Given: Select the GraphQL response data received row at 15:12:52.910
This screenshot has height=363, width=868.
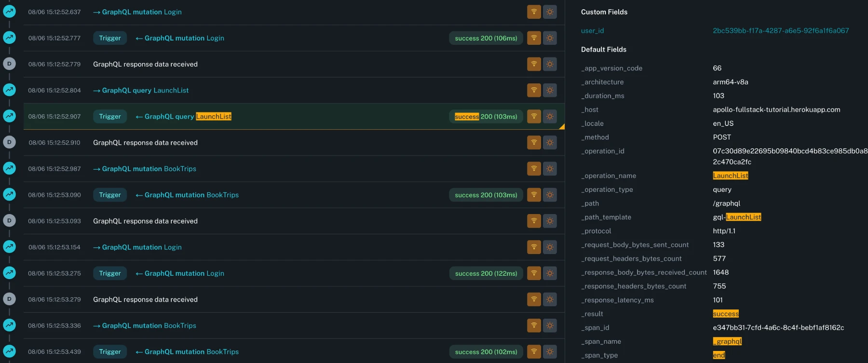Looking at the screenshot, I should coord(145,143).
